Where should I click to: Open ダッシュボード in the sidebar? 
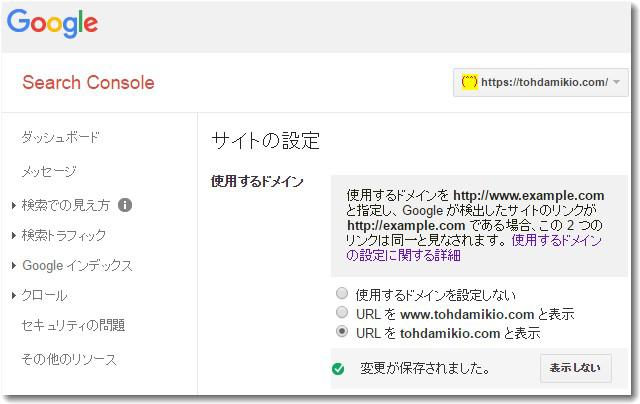pyautogui.click(x=60, y=137)
